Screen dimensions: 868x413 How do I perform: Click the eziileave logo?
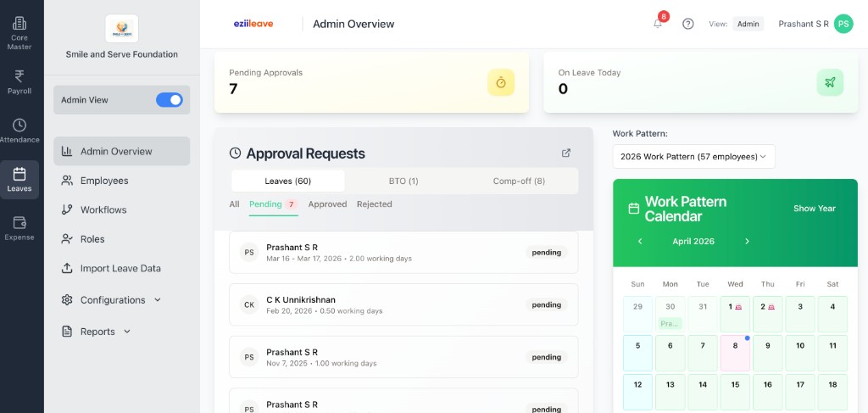pyautogui.click(x=253, y=24)
